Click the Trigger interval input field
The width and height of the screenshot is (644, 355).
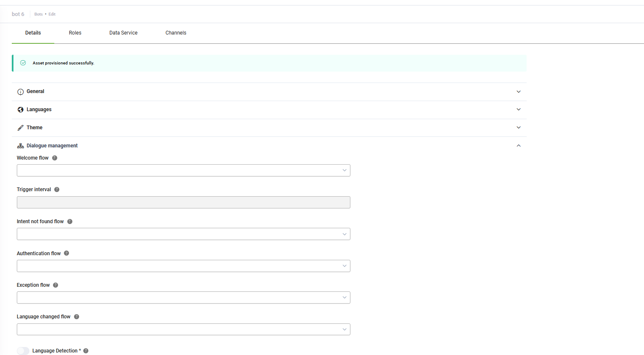coord(183,203)
